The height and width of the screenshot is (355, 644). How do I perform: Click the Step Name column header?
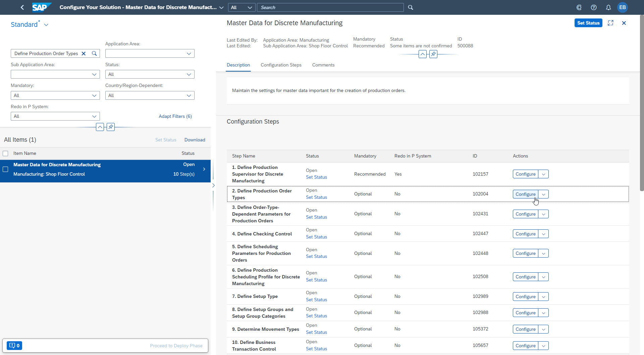(x=244, y=156)
